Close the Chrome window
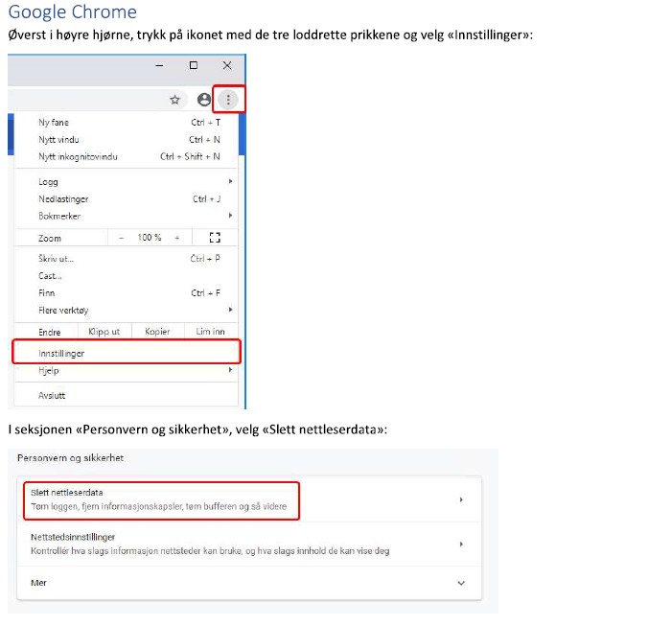The width and height of the screenshot is (672, 626). click(x=227, y=65)
